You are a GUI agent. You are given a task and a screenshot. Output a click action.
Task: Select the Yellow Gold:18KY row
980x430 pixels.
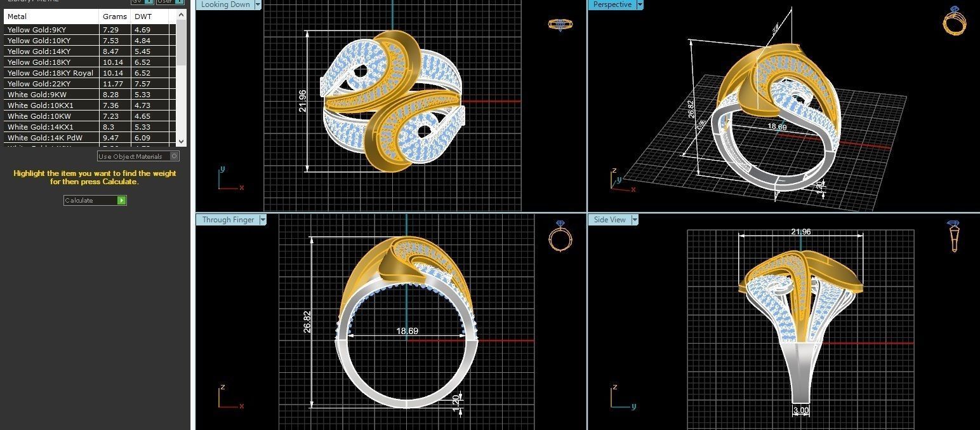coord(89,62)
